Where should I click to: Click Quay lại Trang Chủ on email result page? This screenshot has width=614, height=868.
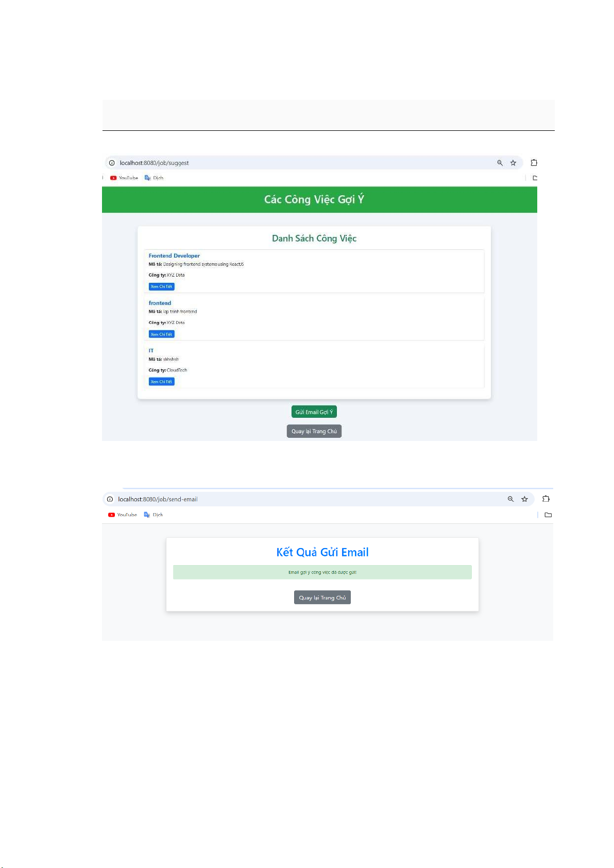322,598
